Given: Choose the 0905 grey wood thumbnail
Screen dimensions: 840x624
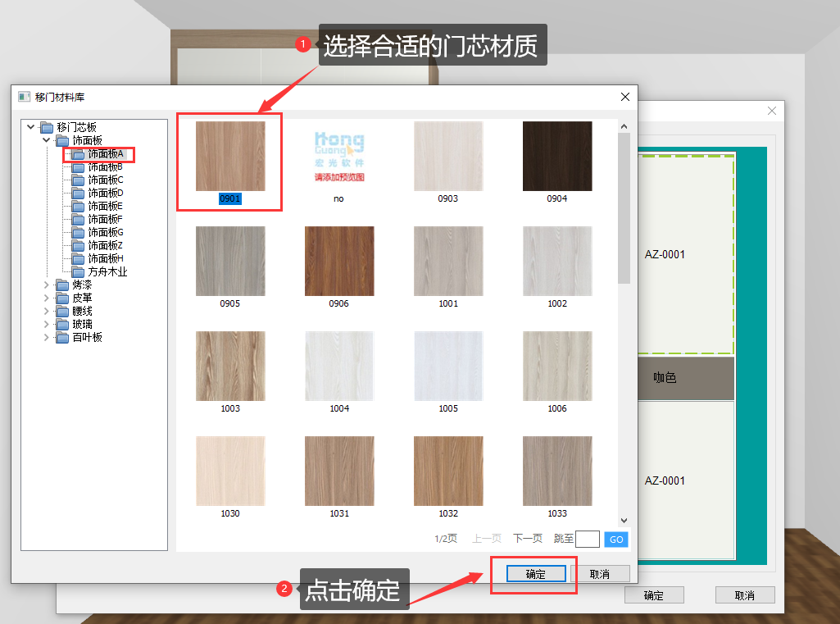Looking at the screenshot, I should [x=230, y=261].
